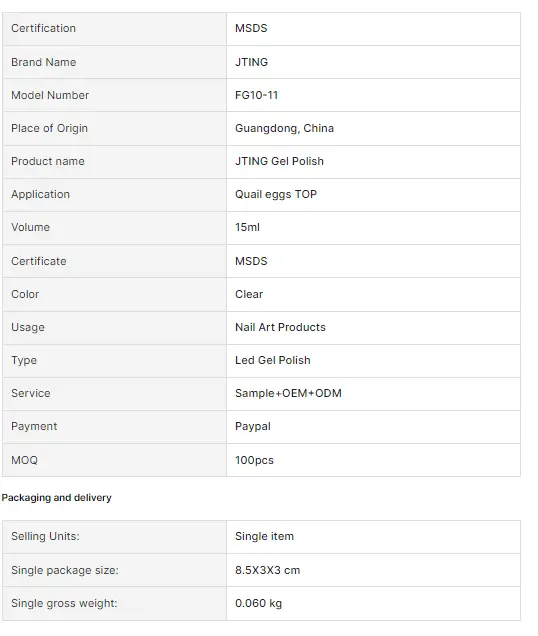Viewport: 538px width, 636px height.
Task: Click the MSDS value beside Certification
Action: click(x=251, y=28)
